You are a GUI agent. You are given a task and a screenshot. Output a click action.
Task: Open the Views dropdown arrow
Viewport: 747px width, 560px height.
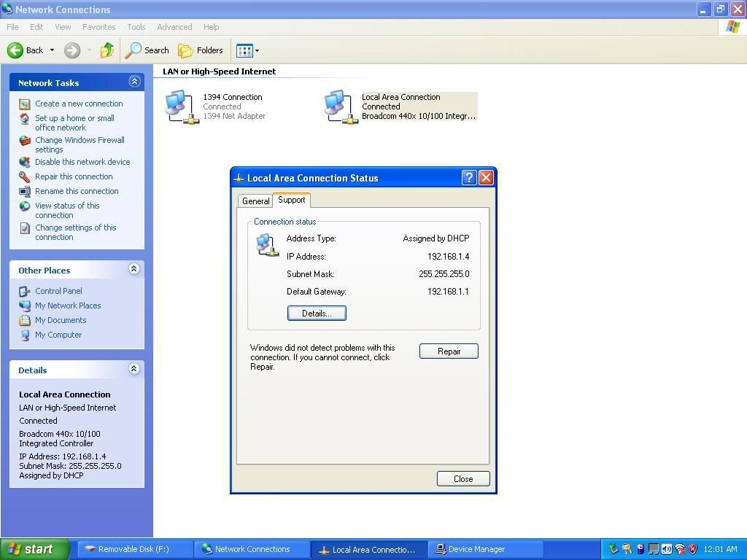pos(258,50)
